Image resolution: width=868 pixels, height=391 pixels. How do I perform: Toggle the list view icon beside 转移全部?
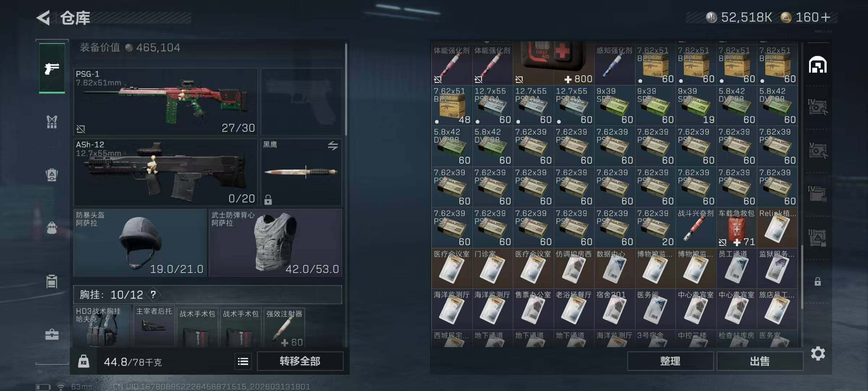click(243, 361)
